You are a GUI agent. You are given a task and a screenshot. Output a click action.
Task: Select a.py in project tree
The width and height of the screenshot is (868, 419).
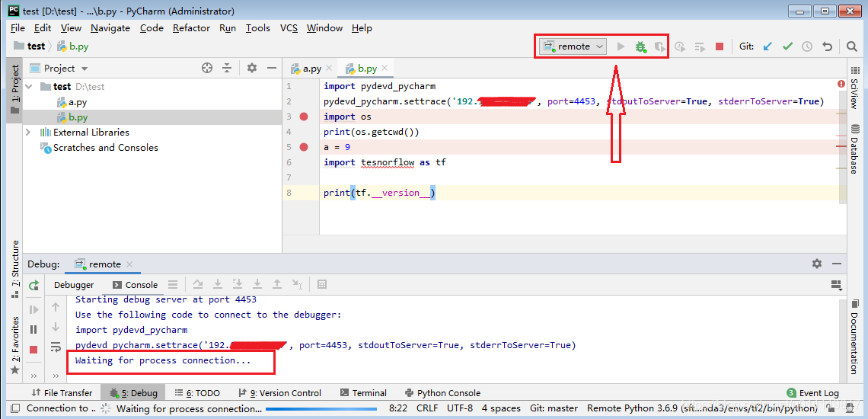(x=78, y=102)
